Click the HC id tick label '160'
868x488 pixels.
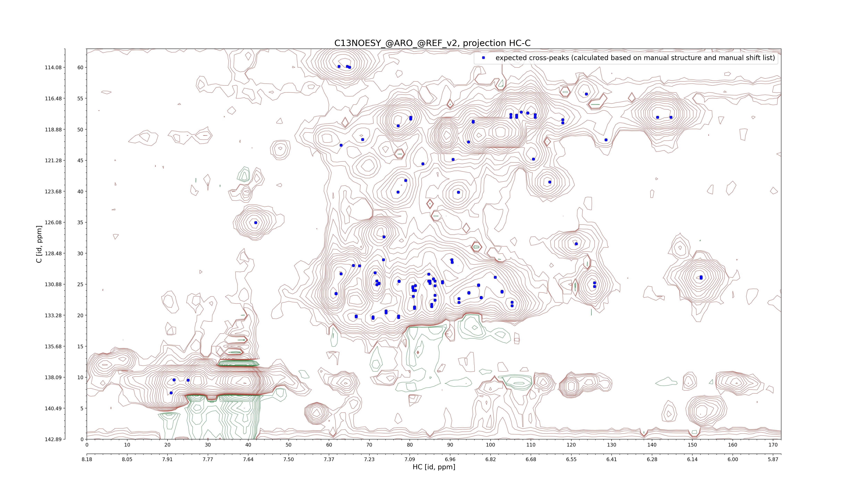tap(733, 445)
